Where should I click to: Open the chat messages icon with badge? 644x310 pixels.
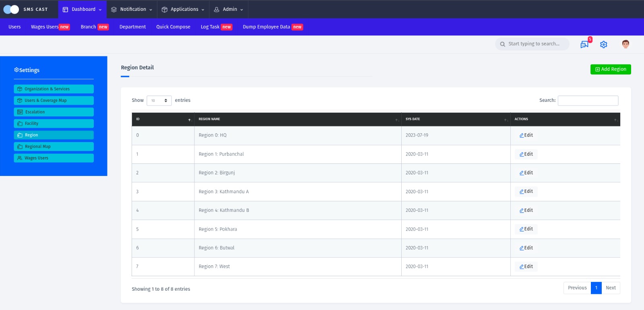pos(584,44)
